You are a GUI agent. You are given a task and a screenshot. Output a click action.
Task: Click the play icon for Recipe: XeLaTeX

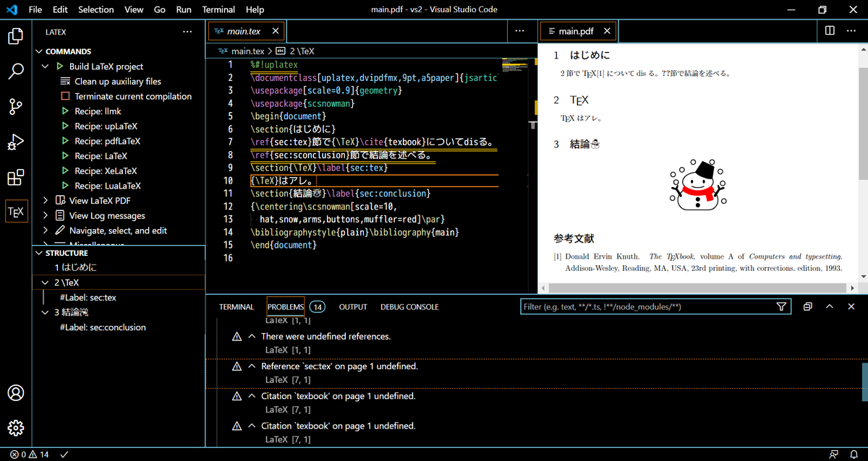click(x=65, y=171)
